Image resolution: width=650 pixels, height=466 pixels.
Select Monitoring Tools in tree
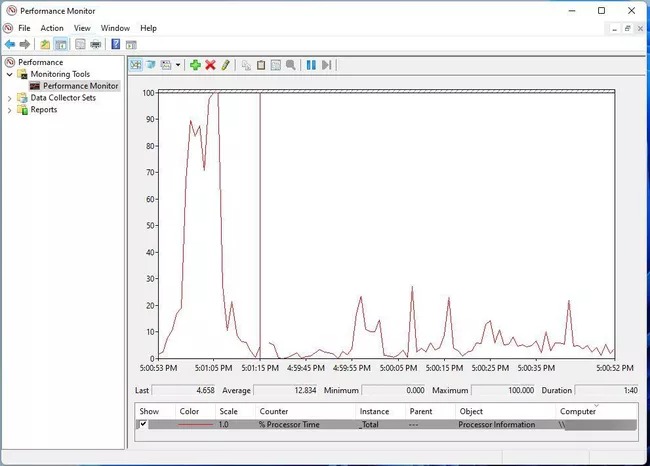[60, 74]
